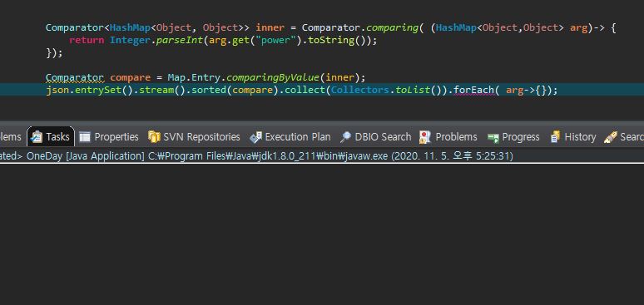
Task: Open the Properties tab
Action: pos(108,136)
